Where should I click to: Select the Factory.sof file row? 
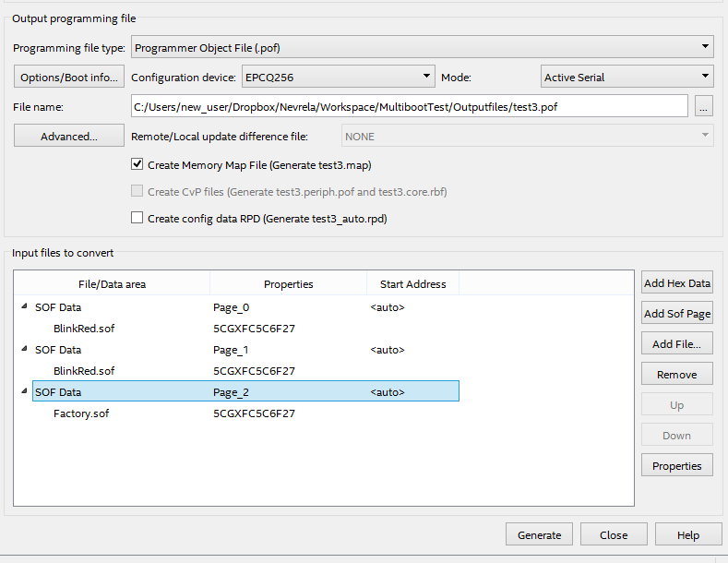81,413
